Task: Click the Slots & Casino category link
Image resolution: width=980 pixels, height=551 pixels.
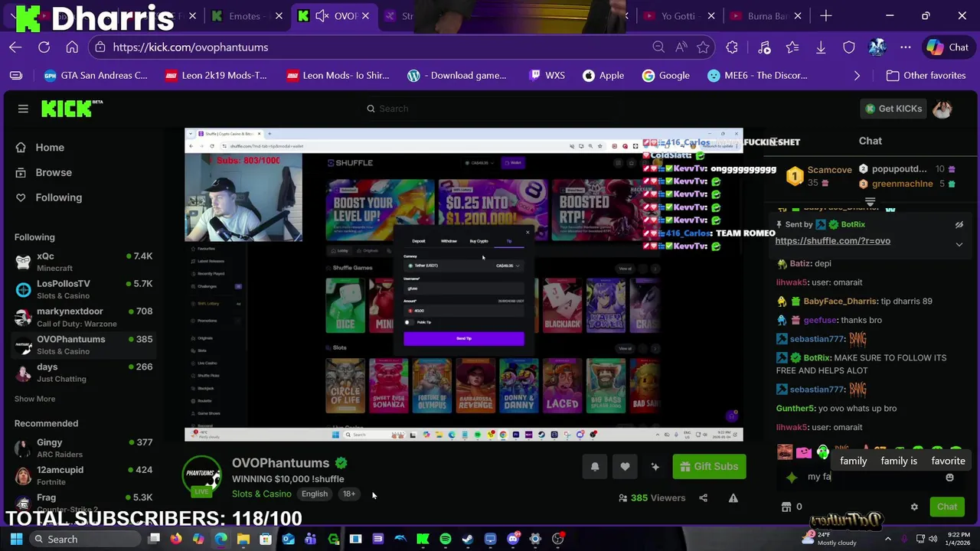Action: point(262,494)
